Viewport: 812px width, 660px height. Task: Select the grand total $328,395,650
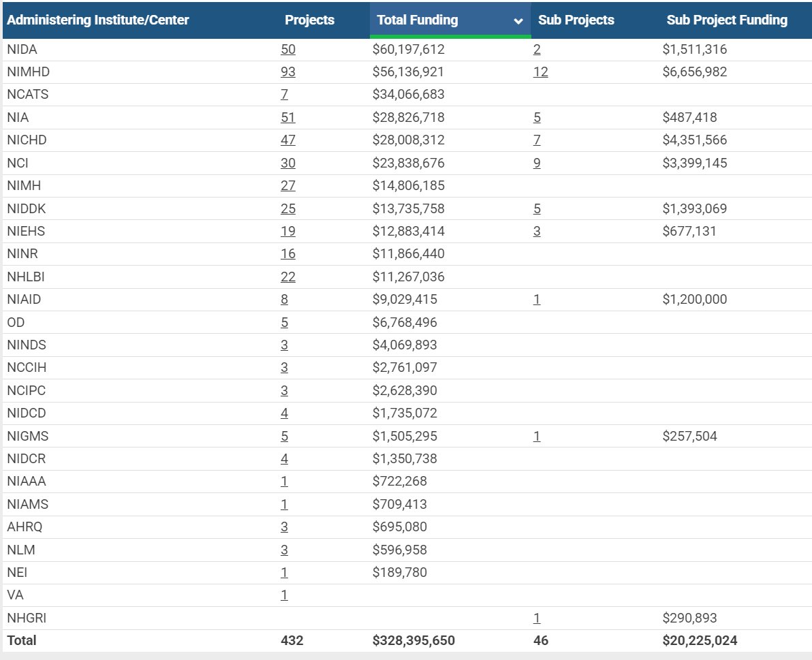pos(413,641)
